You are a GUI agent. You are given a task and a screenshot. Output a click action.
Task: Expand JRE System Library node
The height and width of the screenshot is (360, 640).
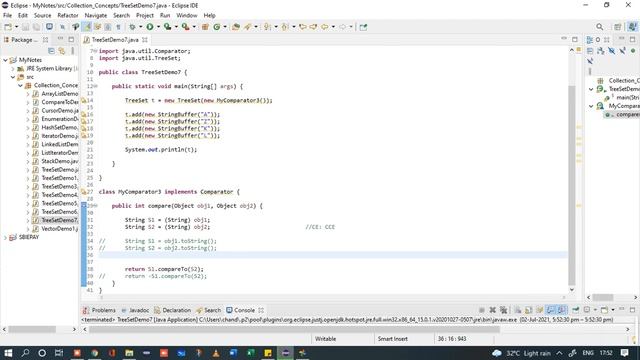(x=13, y=69)
